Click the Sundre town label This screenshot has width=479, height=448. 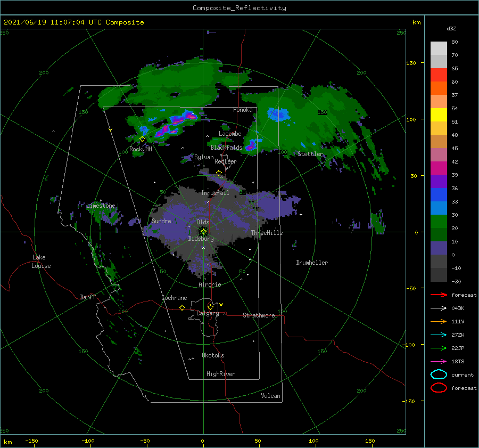click(x=161, y=221)
